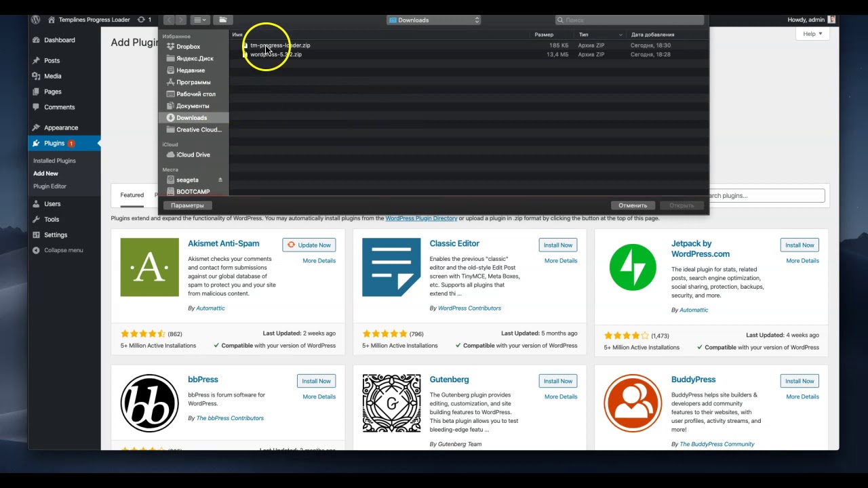Screen dimensions: 868x488
Task: Click the WordPress logo in admin bar
Action: click(x=35, y=20)
